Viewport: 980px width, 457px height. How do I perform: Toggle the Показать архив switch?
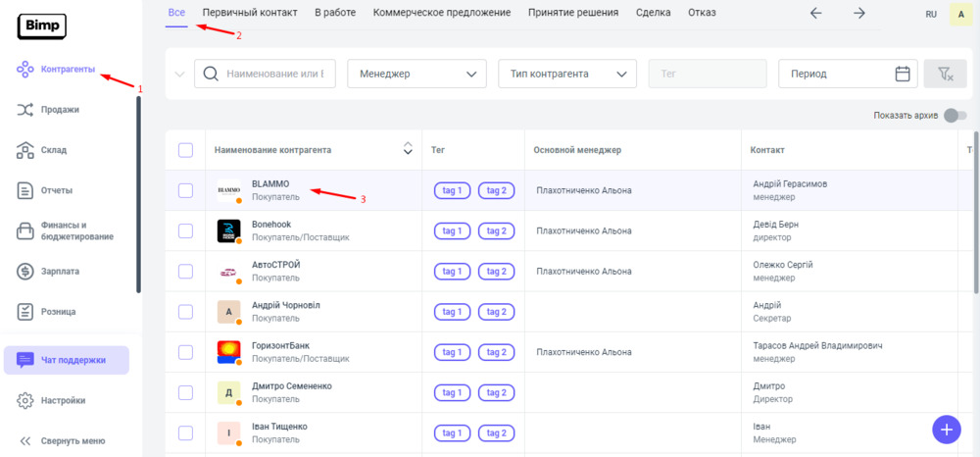(x=955, y=116)
